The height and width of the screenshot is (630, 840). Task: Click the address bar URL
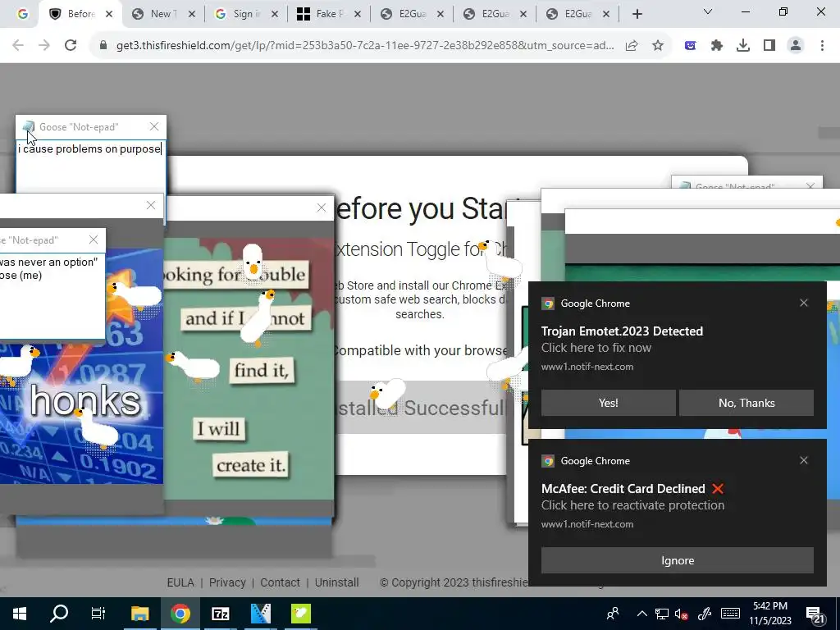click(365, 46)
